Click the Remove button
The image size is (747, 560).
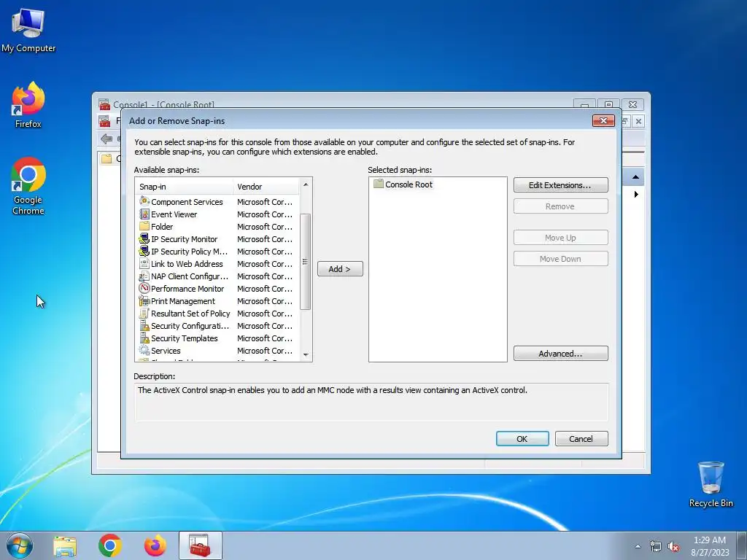pyautogui.click(x=560, y=206)
